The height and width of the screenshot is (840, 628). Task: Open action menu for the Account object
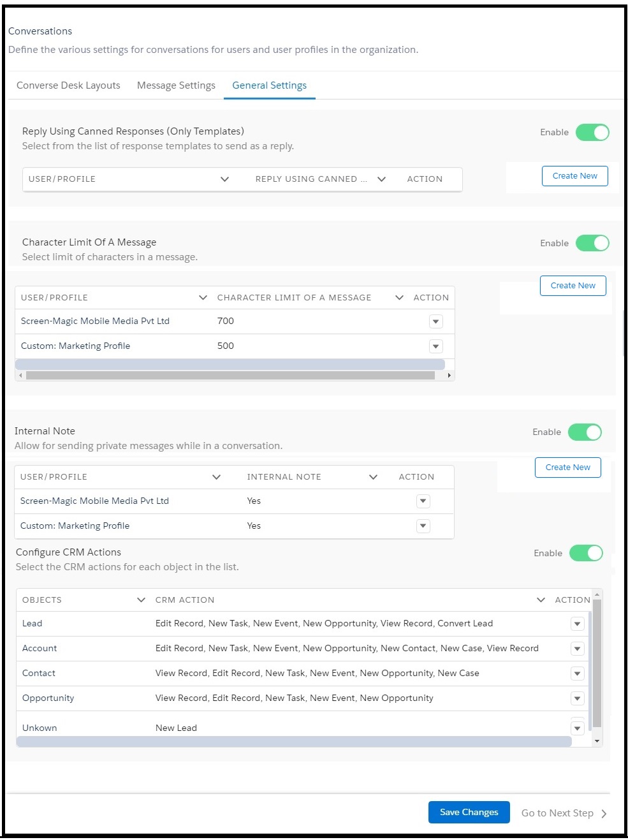[x=577, y=648]
